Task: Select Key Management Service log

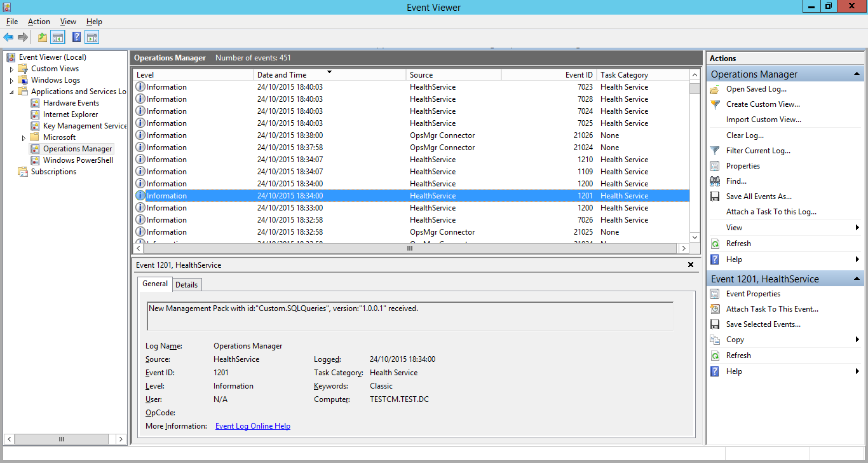Action: (x=85, y=126)
